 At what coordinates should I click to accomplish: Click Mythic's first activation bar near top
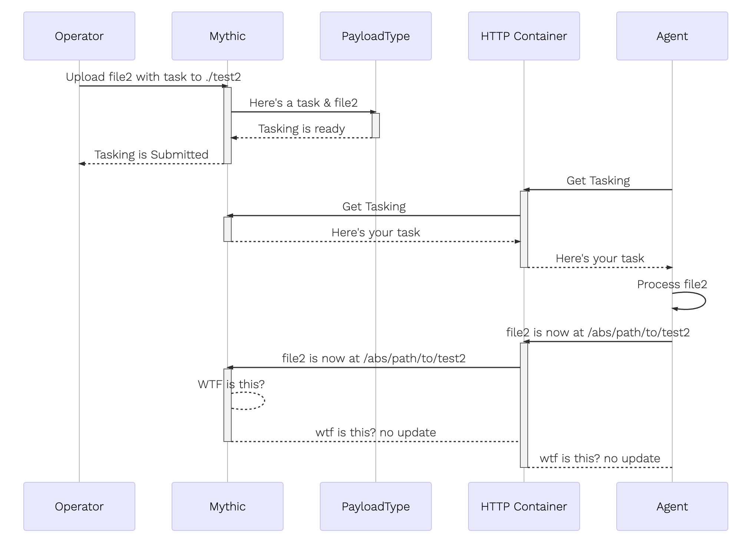click(228, 126)
